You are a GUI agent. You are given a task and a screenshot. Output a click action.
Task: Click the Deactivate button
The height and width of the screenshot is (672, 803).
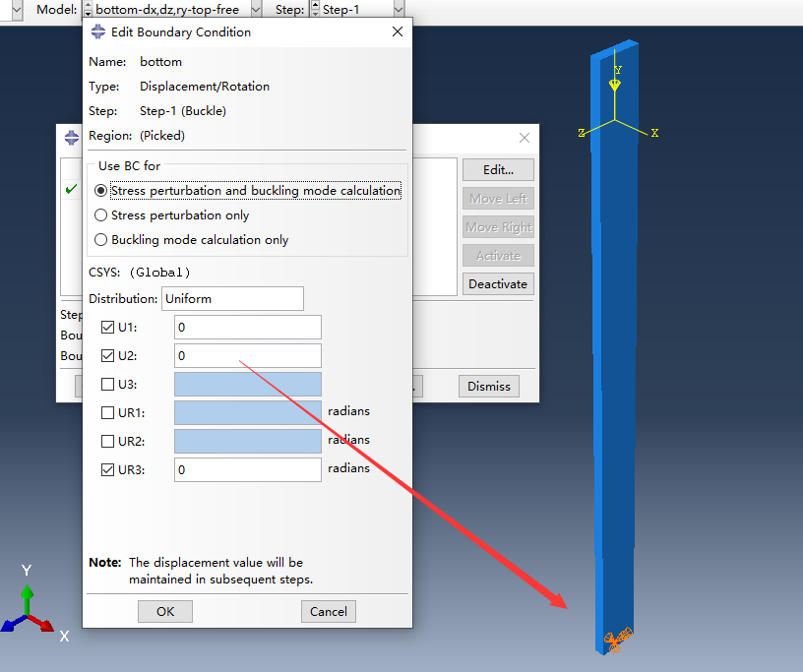pos(498,284)
